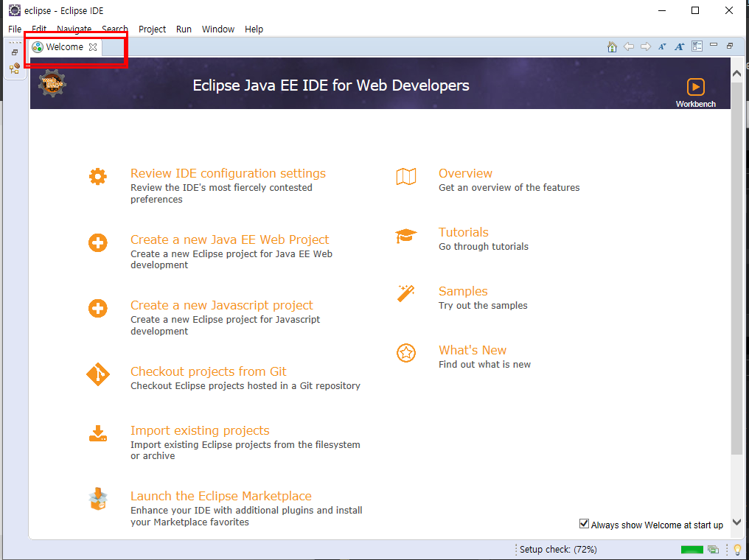This screenshot has height=560, width=749.
Task: Uncheck Always show Welcome at start up
Action: point(584,524)
